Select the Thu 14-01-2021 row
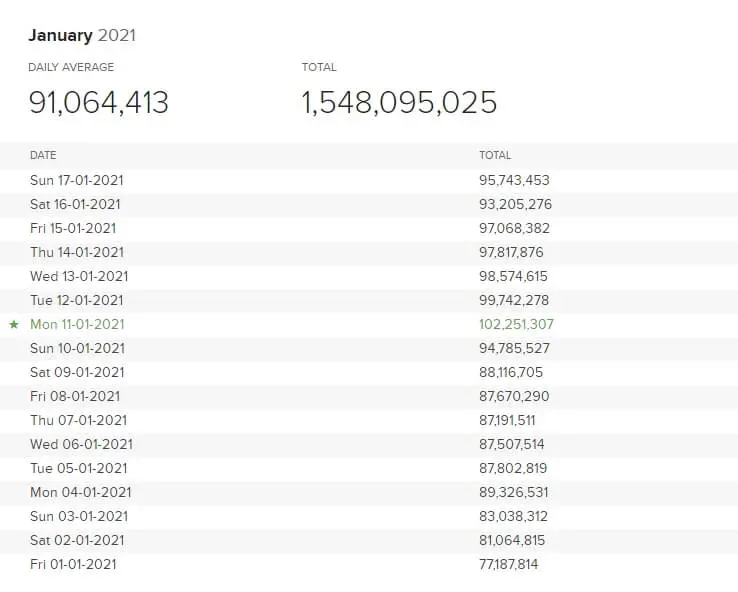 77,252
